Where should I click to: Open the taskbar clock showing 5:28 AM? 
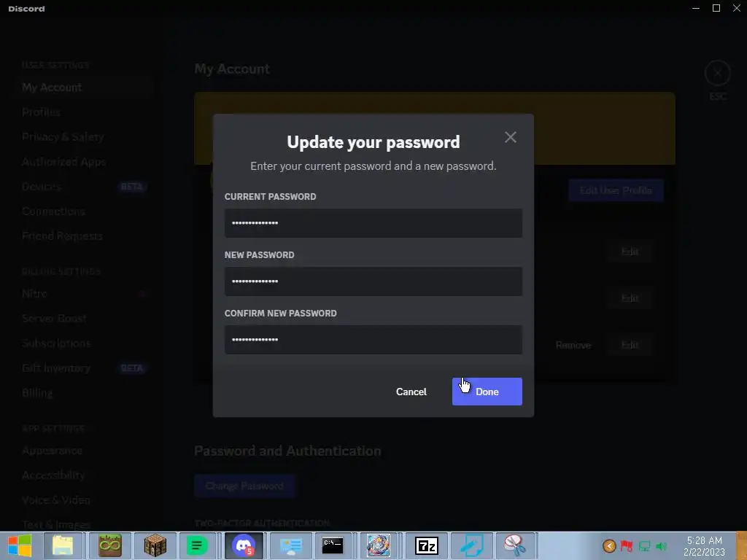(x=704, y=545)
